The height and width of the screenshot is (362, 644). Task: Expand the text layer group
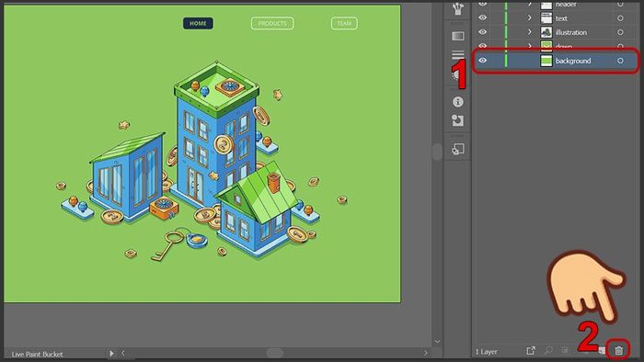click(529, 18)
